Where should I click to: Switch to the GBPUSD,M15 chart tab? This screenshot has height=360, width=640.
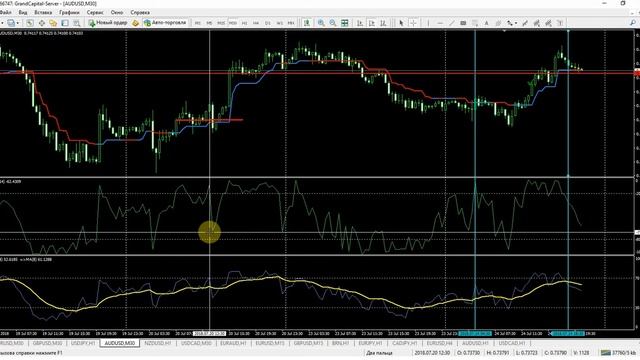coord(309,343)
